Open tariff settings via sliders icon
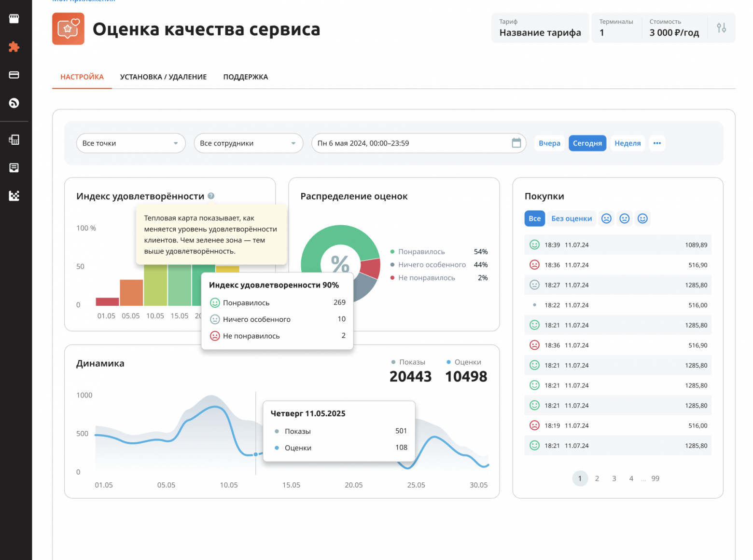753x560 pixels. (721, 28)
